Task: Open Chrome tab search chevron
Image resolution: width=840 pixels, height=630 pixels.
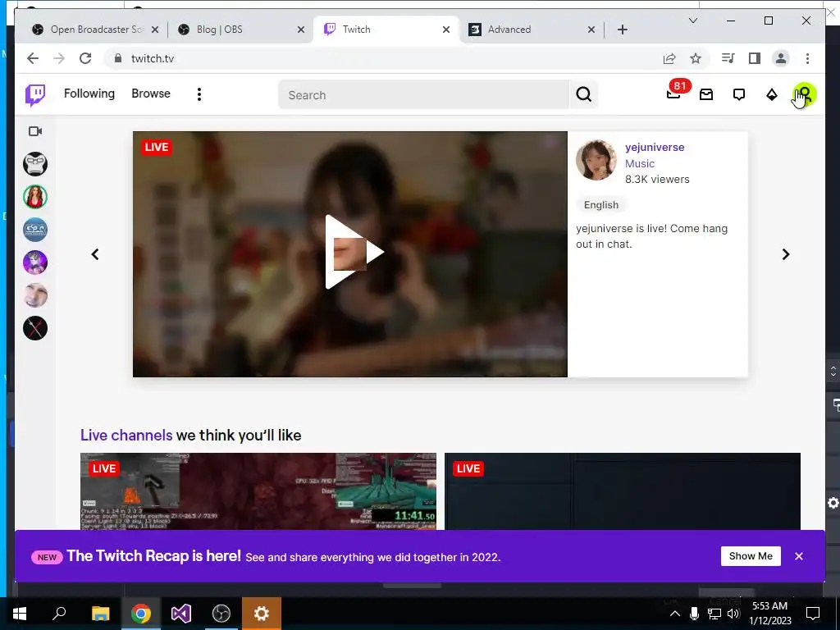Action: [x=692, y=21]
